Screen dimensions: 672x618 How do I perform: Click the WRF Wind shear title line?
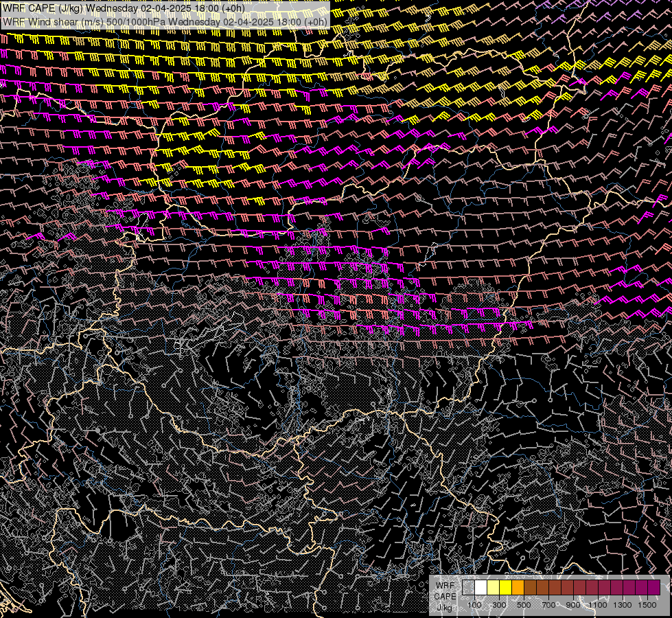click(x=165, y=22)
